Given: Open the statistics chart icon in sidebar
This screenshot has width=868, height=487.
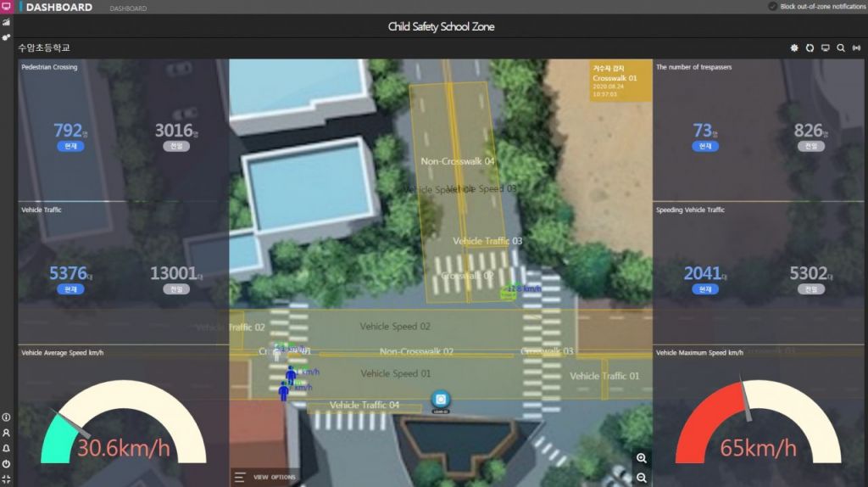Looking at the screenshot, I should 6,23.
